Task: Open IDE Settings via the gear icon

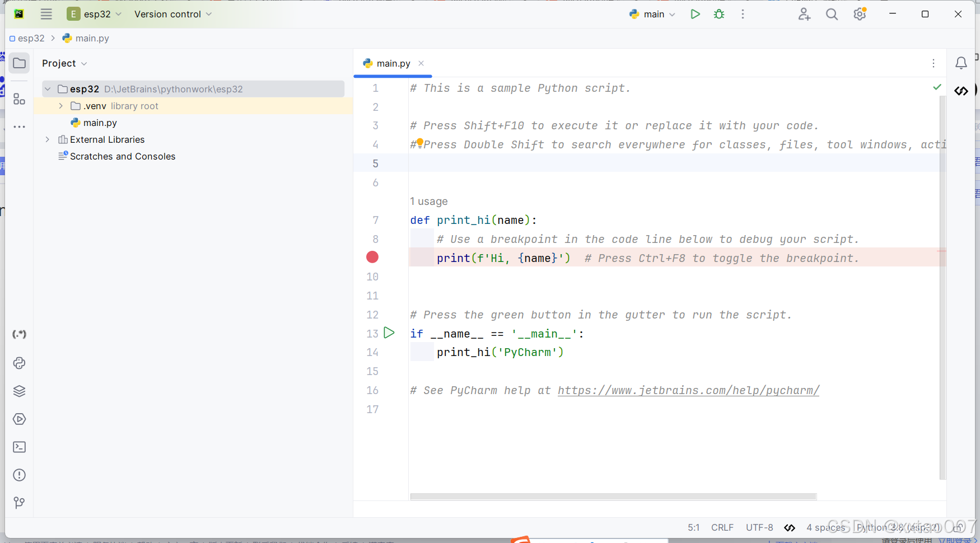Action: 859,14
